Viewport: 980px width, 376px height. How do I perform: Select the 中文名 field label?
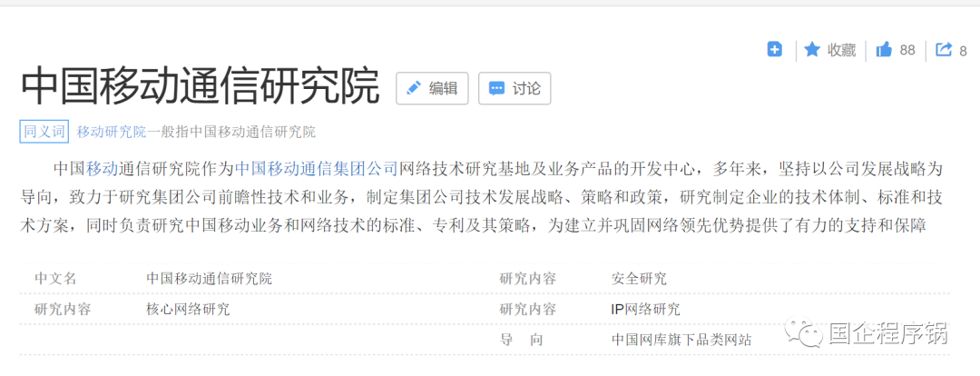55,279
